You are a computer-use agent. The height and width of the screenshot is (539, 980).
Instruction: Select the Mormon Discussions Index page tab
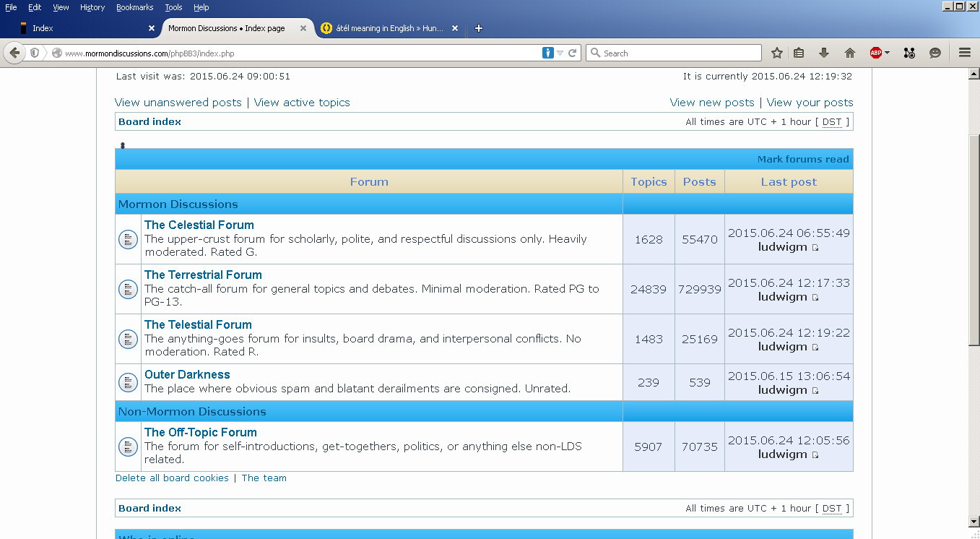point(235,28)
